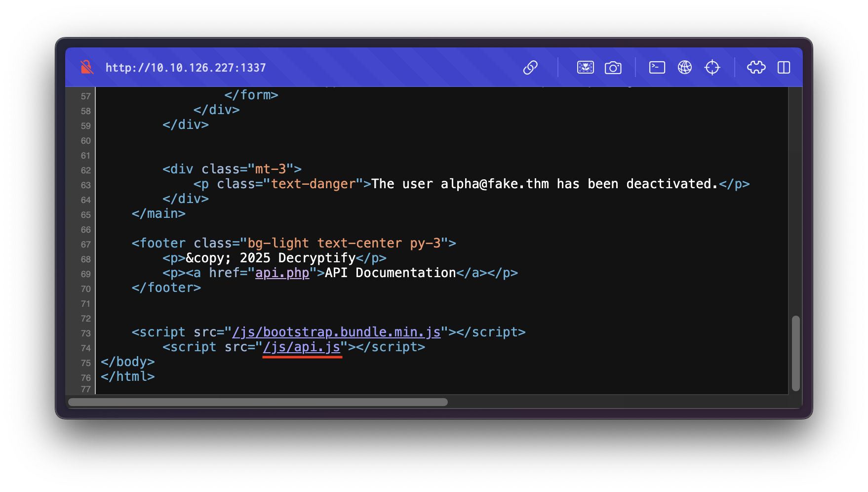Click the closing </html> tag

[x=128, y=376]
